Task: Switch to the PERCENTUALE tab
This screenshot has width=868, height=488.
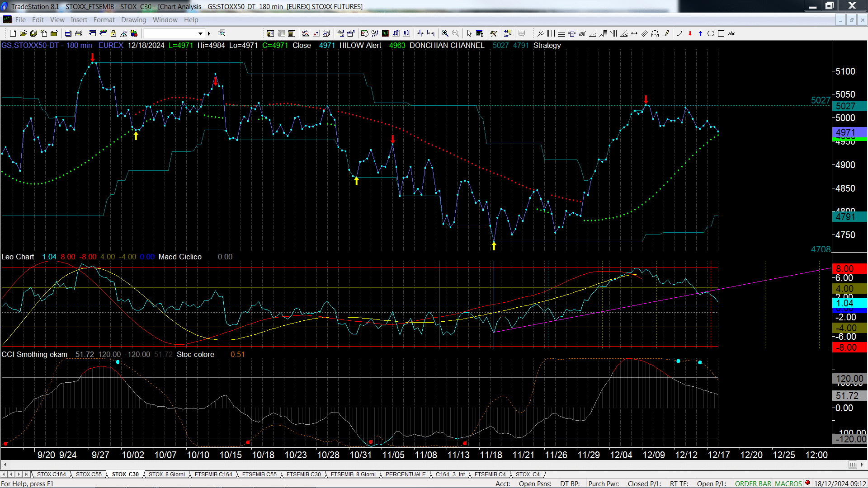Action: (406, 474)
